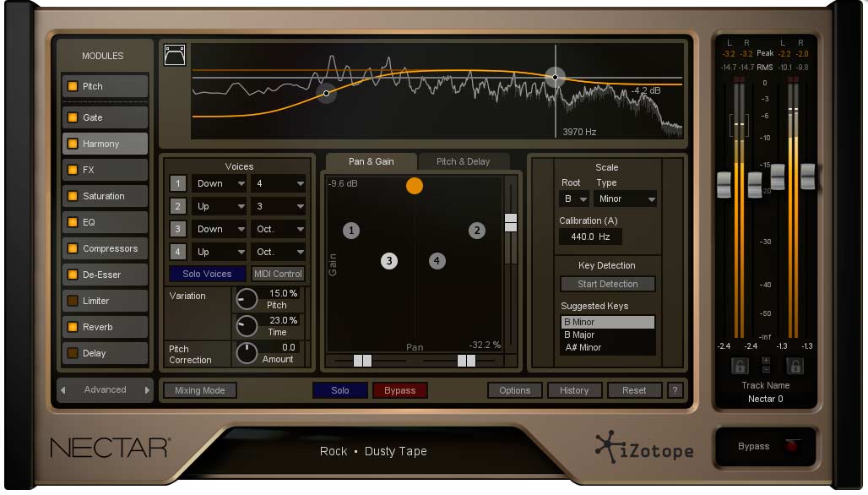The image size is (868, 495).
Task: Click the next arrow beside Advanced
Action: [x=147, y=390]
